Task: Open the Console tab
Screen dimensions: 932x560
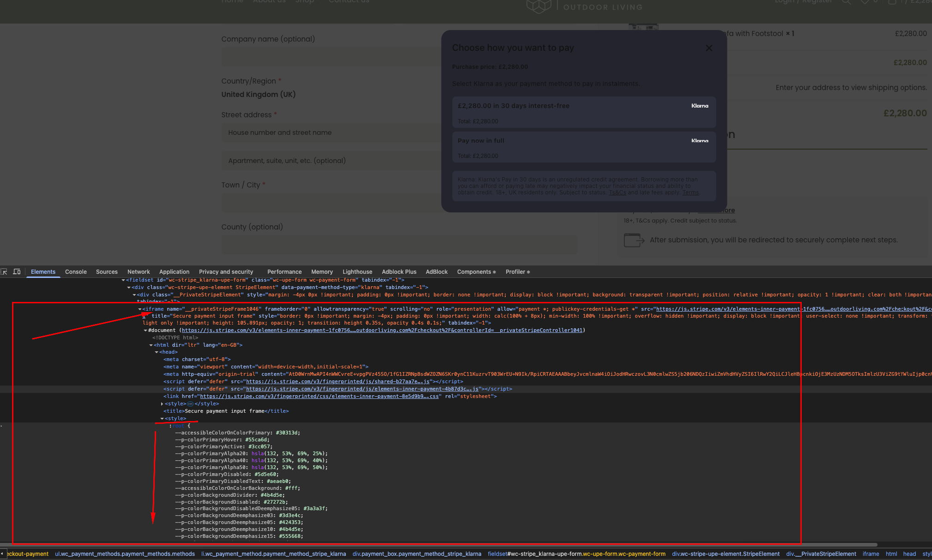Action: point(76,272)
